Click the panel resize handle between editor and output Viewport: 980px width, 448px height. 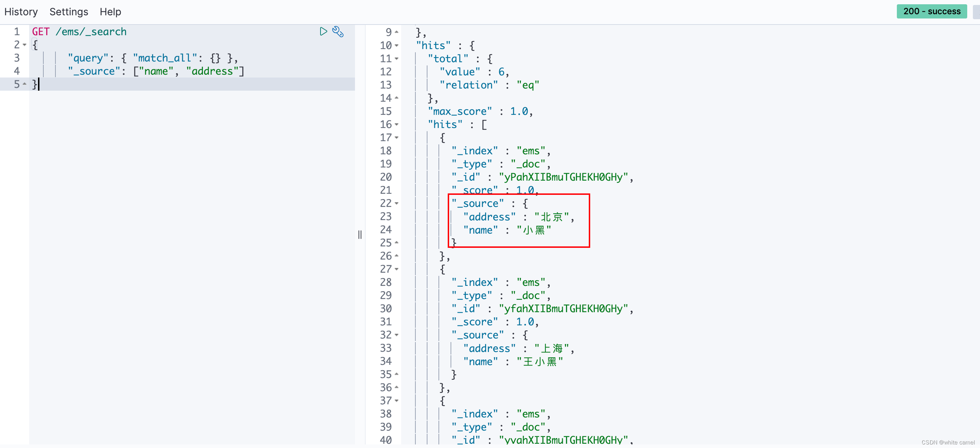coord(360,234)
